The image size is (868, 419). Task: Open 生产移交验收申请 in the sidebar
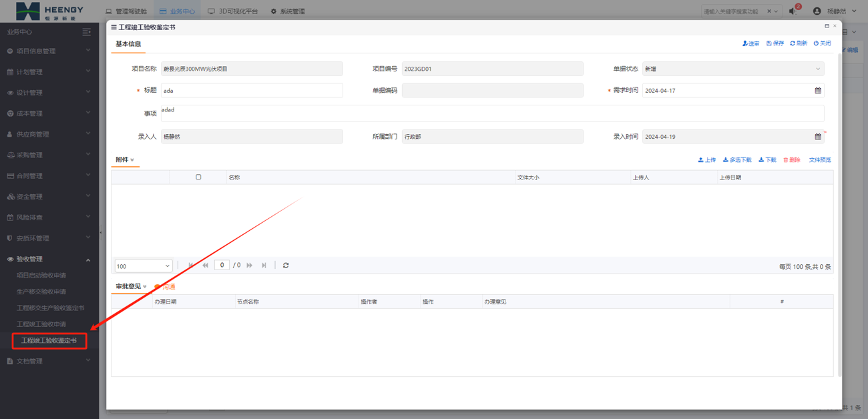tap(41, 292)
